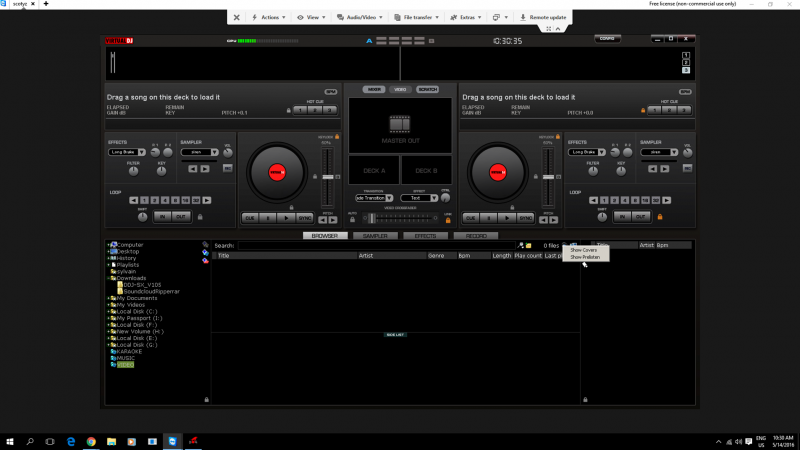Pause the left deck
This screenshot has height=450, width=800.
268,218
